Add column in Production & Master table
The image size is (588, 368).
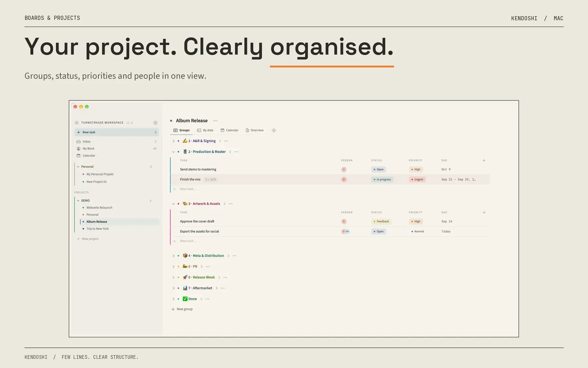pos(484,161)
